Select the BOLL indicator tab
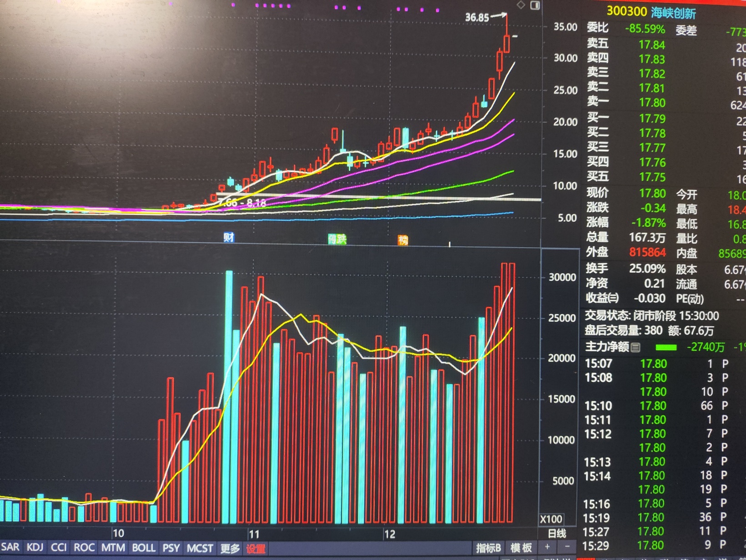Viewport: 746px width, 560px height. tap(144, 548)
